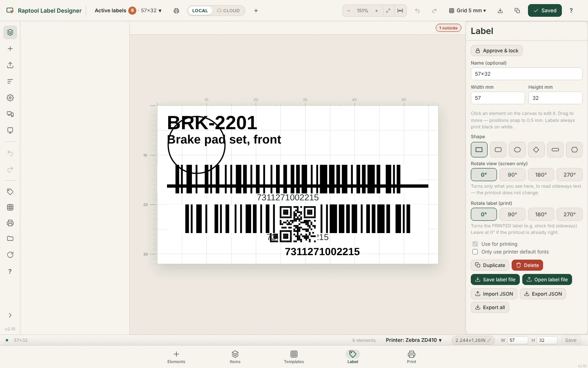Open the Elements bottom tab
The height and width of the screenshot is (368, 588).
coord(176,357)
